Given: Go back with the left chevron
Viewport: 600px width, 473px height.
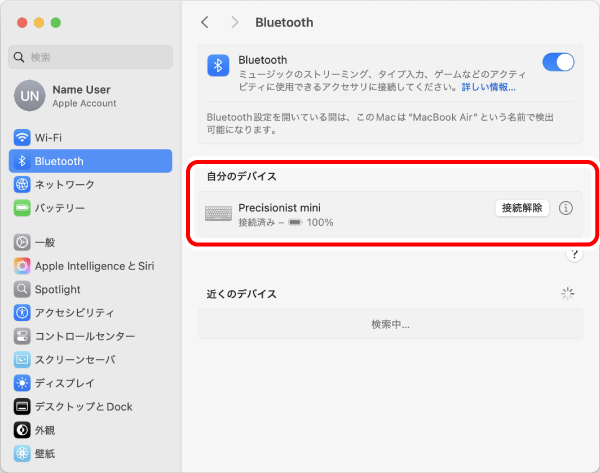Looking at the screenshot, I should tap(205, 23).
